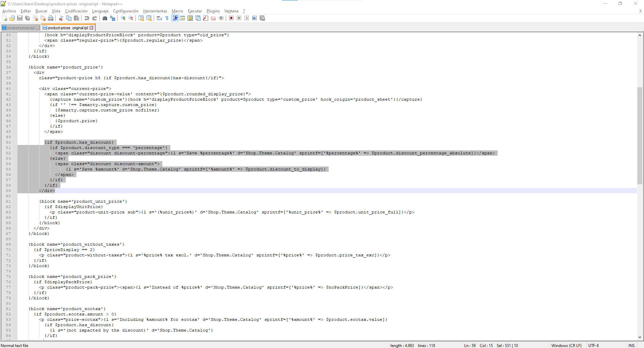644x348 pixels.
Task: Redo the last undone edit
Action: 95,18
